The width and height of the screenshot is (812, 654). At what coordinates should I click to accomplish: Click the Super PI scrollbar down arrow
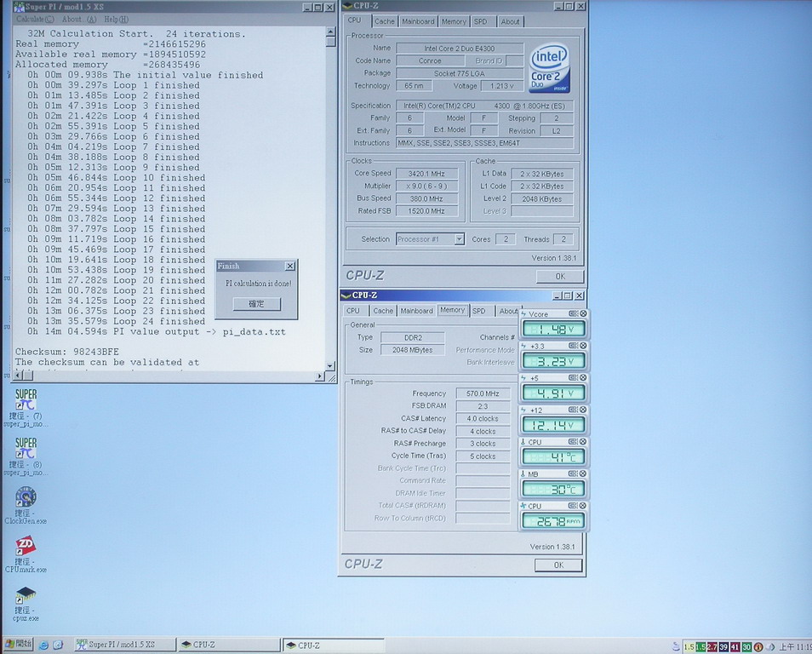(x=330, y=366)
